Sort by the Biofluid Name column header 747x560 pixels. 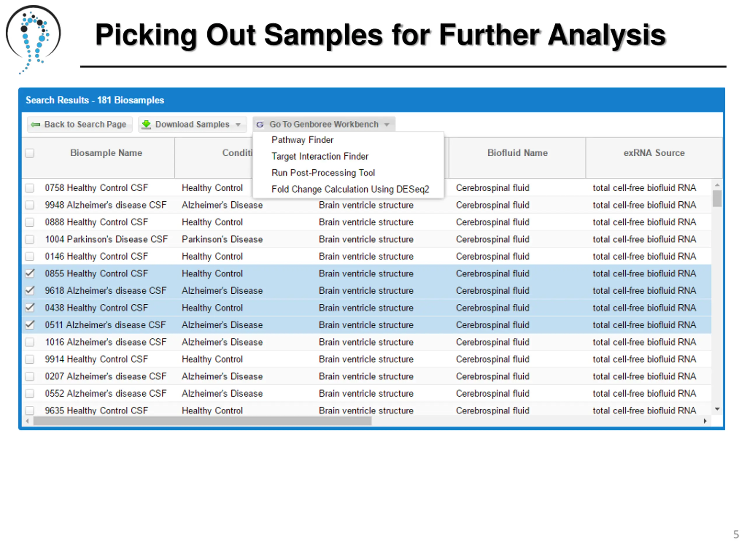[x=517, y=153]
